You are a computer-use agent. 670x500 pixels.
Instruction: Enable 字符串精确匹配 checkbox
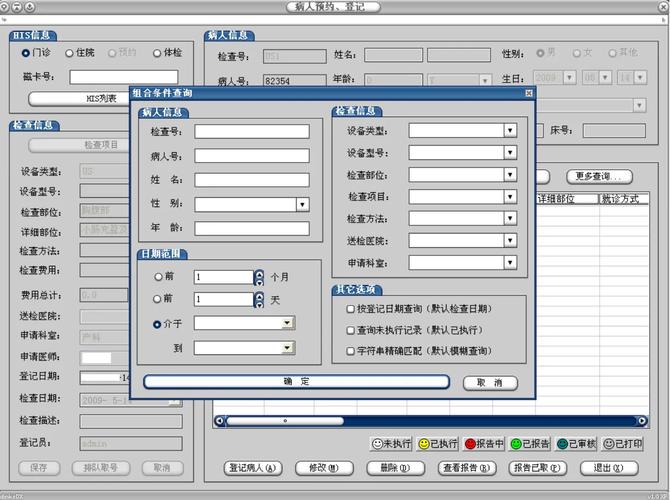(350, 351)
